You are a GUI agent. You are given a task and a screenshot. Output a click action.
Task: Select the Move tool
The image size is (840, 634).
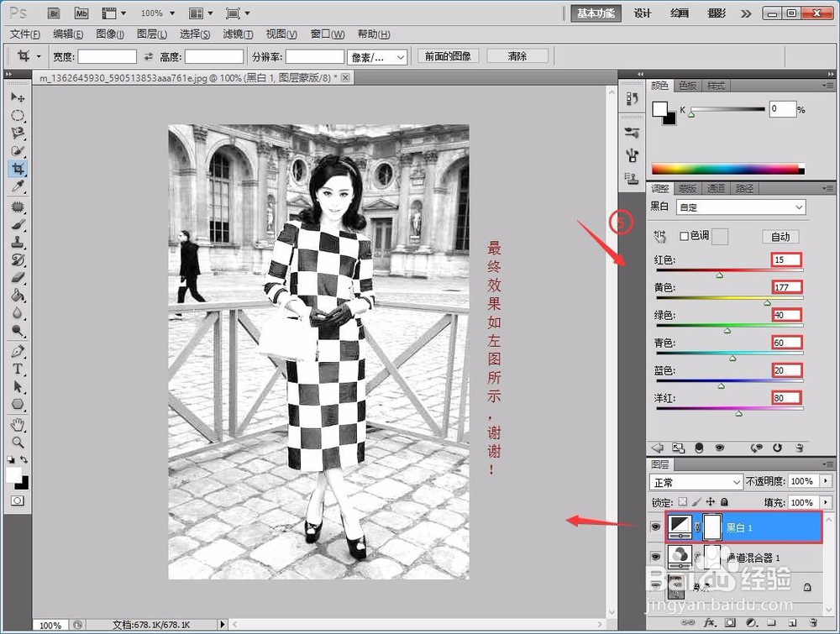(18, 97)
